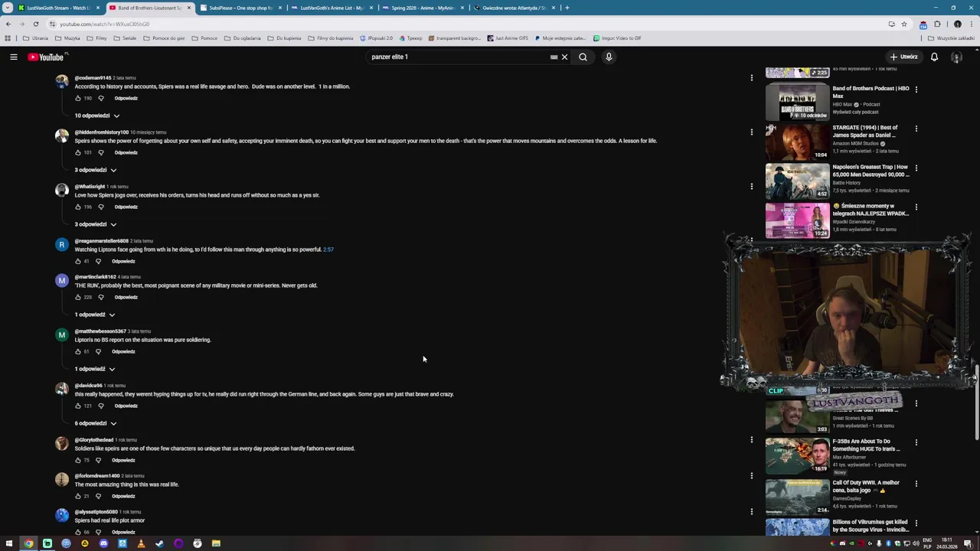
Task: Like the comment by @Glorytothedead
Action: pos(78,460)
